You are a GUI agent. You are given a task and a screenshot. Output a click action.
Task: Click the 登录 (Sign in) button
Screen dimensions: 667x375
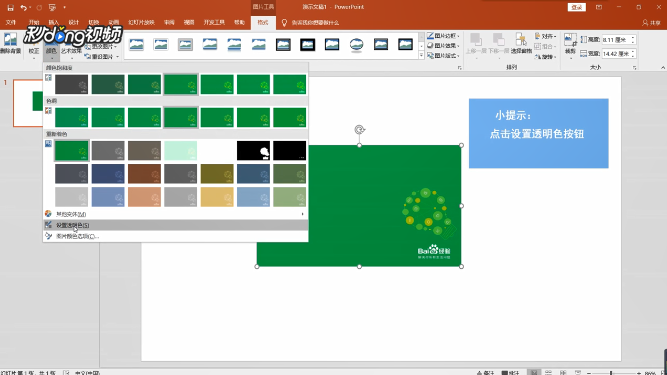pyautogui.click(x=576, y=7)
